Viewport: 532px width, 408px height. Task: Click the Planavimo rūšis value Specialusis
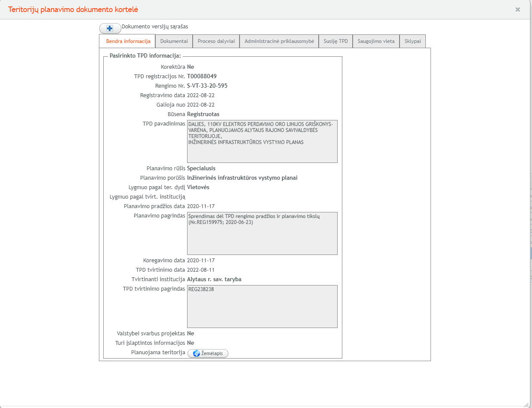[201, 169]
